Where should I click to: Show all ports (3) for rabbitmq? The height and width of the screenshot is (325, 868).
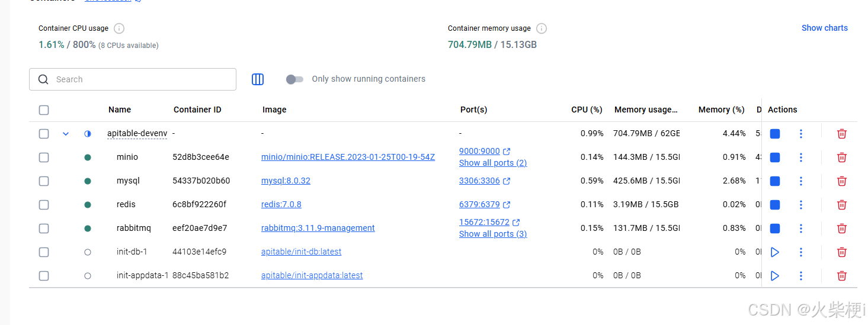tap(493, 234)
